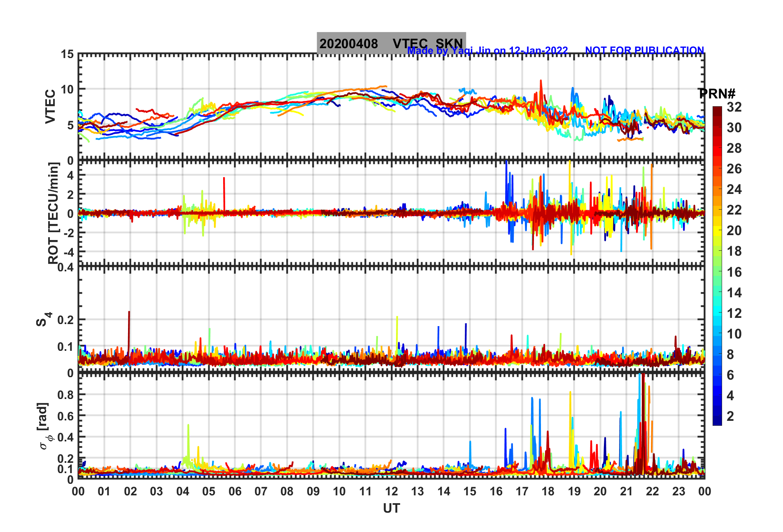The height and width of the screenshot is (532, 783).
Task: Click the "12" label on the PRN colorbar
Action: click(734, 313)
